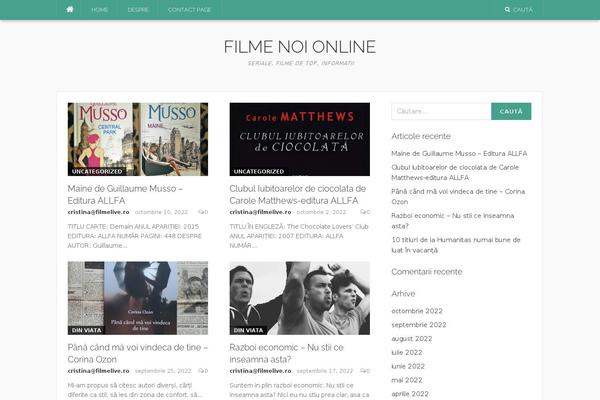This screenshot has width=600, height=400.
Task: Open archive august 2022
Action: [412, 339]
